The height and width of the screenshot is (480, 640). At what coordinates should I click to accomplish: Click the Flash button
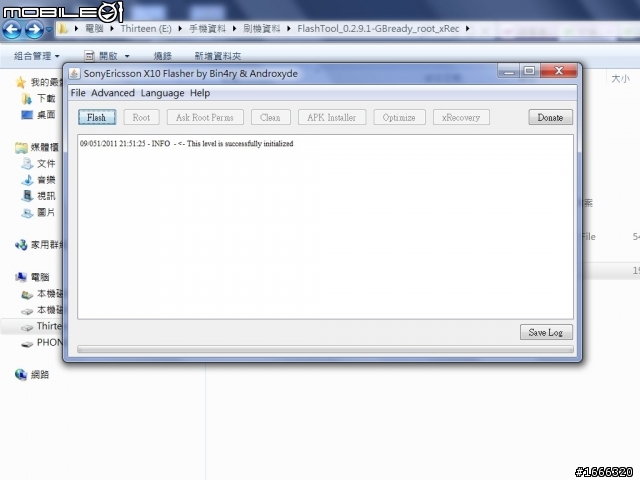pyautogui.click(x=97, y=118)
